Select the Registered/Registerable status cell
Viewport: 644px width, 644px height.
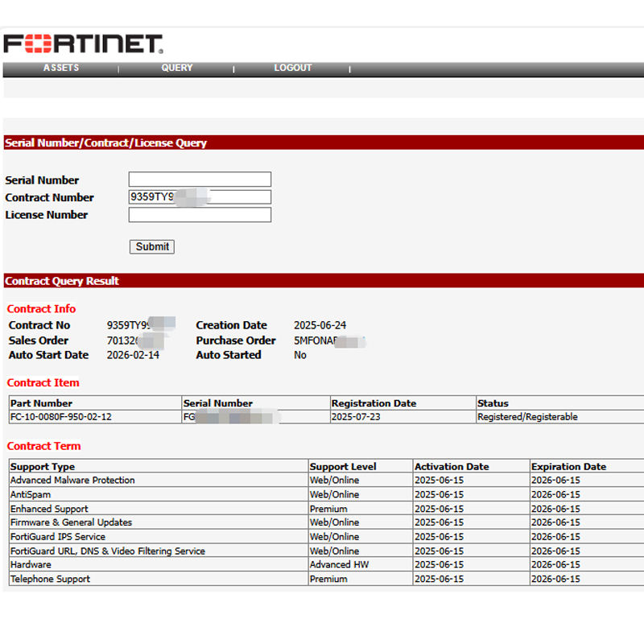[527, 417]
